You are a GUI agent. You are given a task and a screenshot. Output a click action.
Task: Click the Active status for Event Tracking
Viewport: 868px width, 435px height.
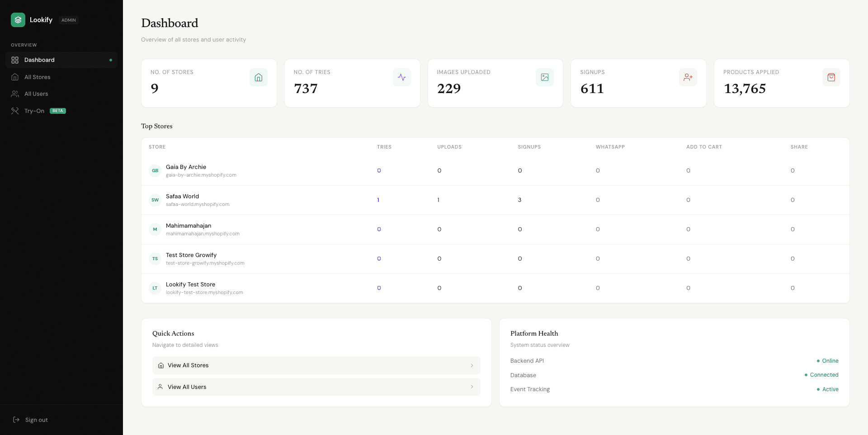827,389
